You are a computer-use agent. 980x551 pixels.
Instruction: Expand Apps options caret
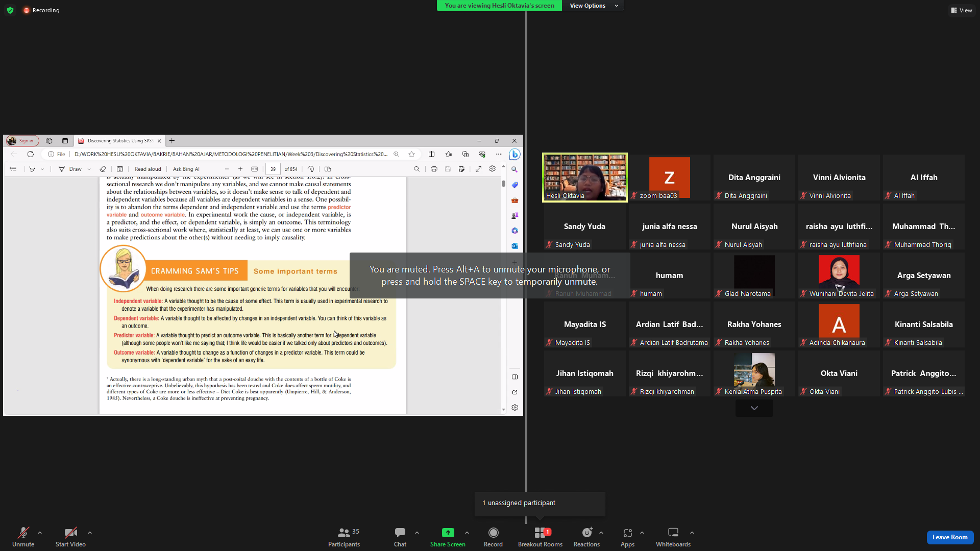[642, 533]
